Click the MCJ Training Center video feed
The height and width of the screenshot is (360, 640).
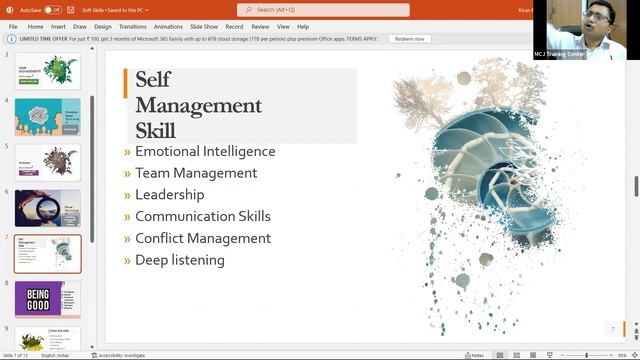pyautogui.click(x=586, y=30)
